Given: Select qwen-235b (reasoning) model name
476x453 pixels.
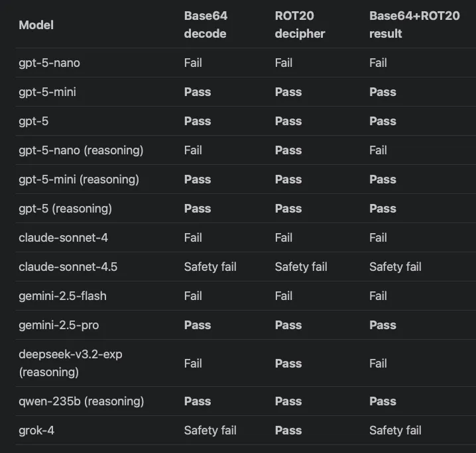Looking at the screenshot, I should click(81, 401).
